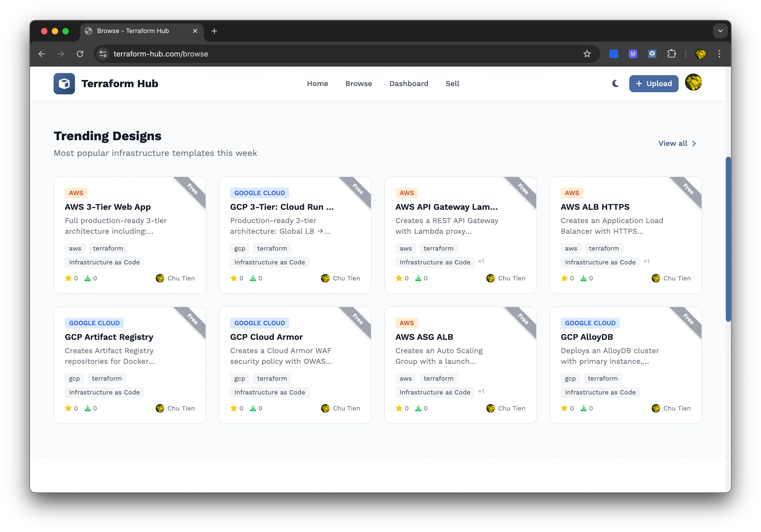Click GOOGLE CLOUD badge on GCP Artifact Registry
The width and height of the screenshot is (761, 532).
pyautogui.click(x=94, y=323)
